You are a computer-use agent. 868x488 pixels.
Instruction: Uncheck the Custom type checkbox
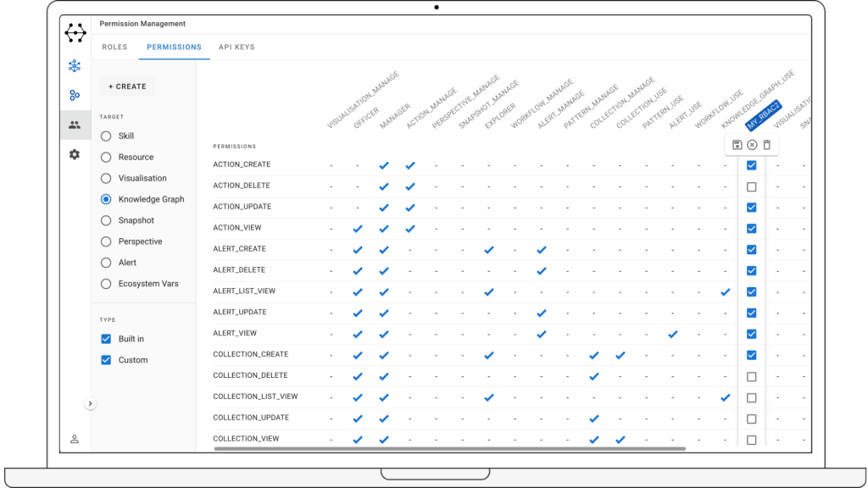click(106, 359)
